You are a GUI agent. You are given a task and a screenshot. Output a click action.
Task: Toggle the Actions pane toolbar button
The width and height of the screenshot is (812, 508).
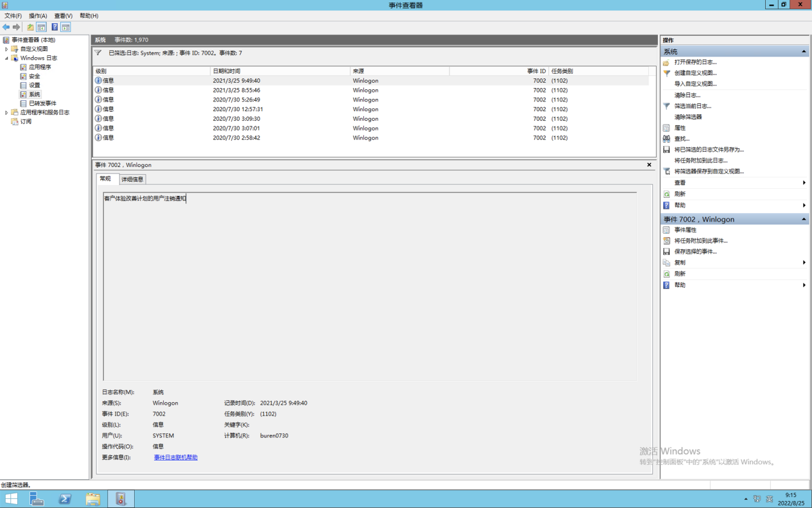(x=65, y=27)
